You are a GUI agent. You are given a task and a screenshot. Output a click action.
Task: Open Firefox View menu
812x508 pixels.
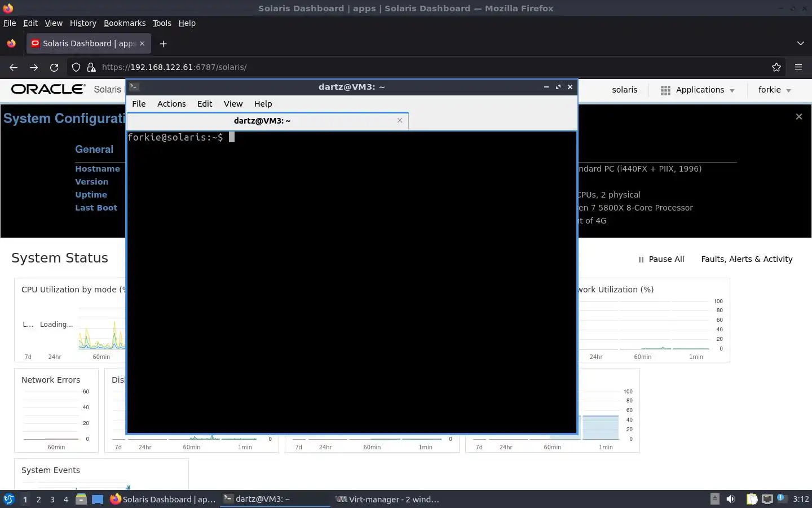(54, 23)
